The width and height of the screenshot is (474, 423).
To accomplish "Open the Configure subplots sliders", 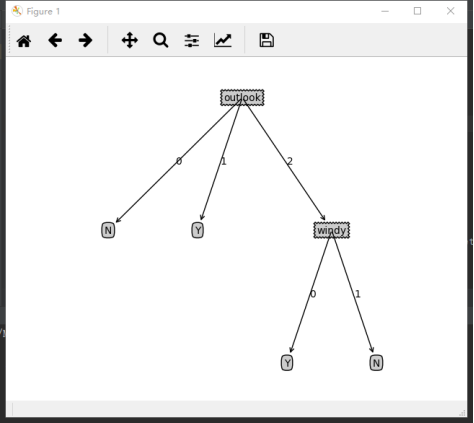I will (x=192, y=41).
